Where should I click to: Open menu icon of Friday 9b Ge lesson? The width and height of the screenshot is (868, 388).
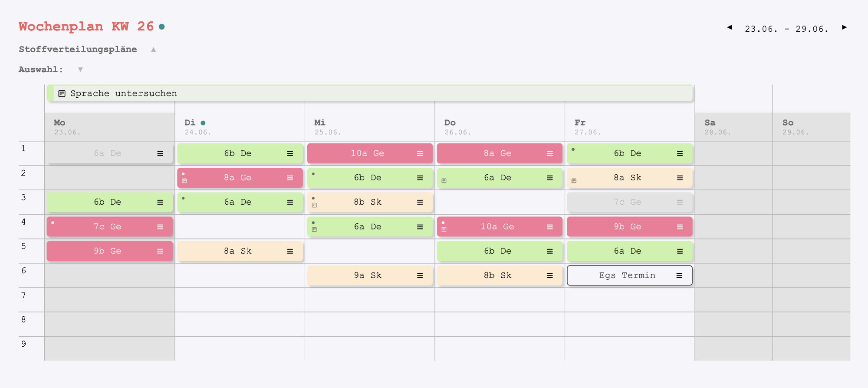point(680,227)
